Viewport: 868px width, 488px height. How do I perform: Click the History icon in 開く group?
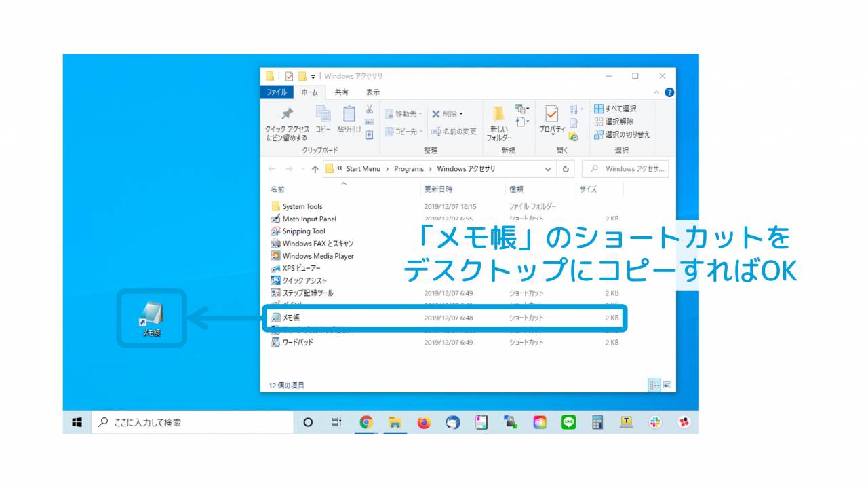pyautogui.click(x=574, y=136)
